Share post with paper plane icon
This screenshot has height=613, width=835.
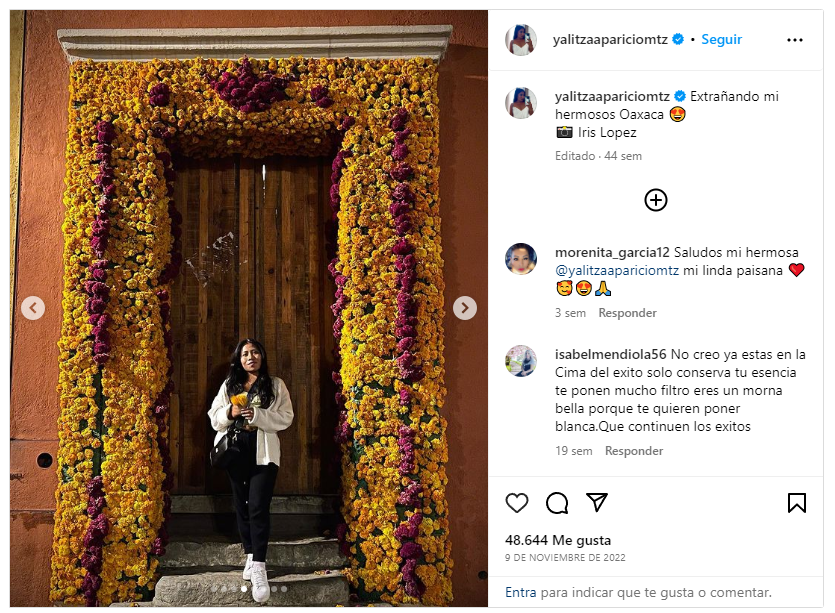597,502
